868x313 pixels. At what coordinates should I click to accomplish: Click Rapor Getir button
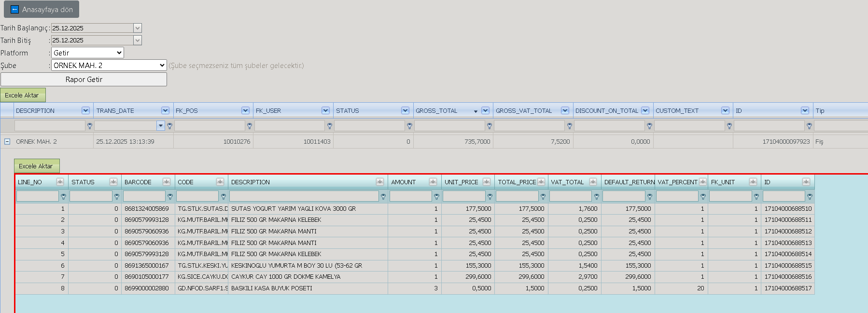(x=84, y=79)
